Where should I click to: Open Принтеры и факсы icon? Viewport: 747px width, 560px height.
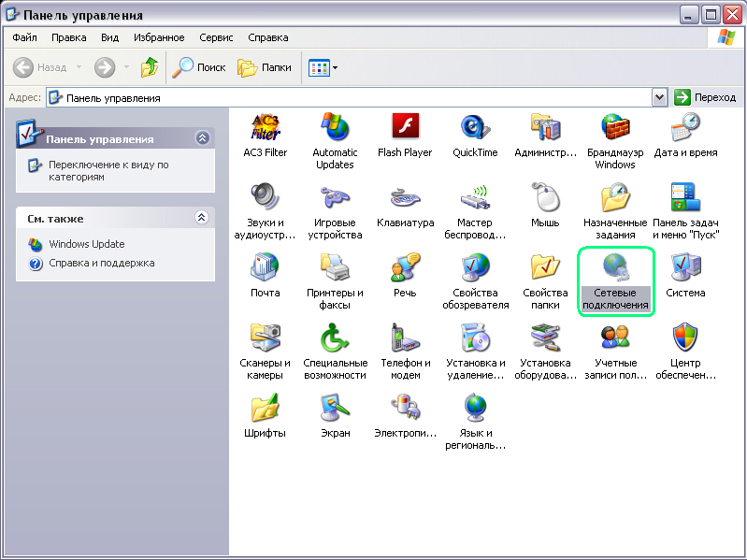click(x=335, y=269)
